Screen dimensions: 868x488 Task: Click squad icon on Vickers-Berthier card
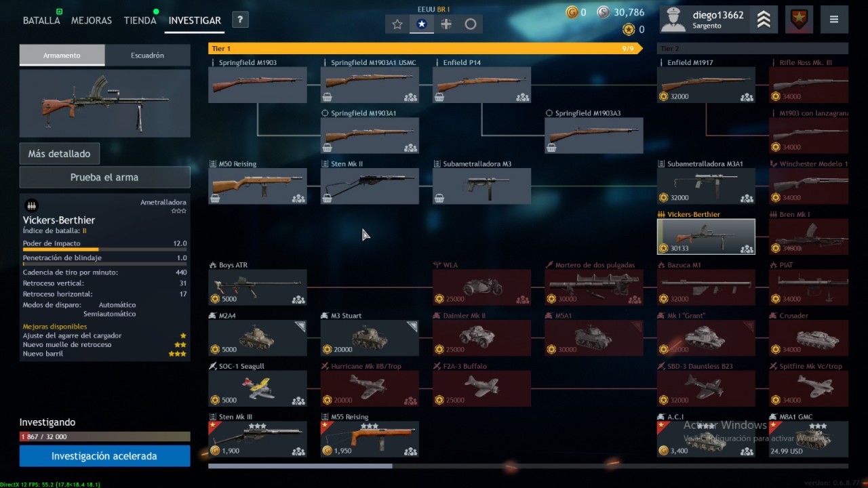747,249
